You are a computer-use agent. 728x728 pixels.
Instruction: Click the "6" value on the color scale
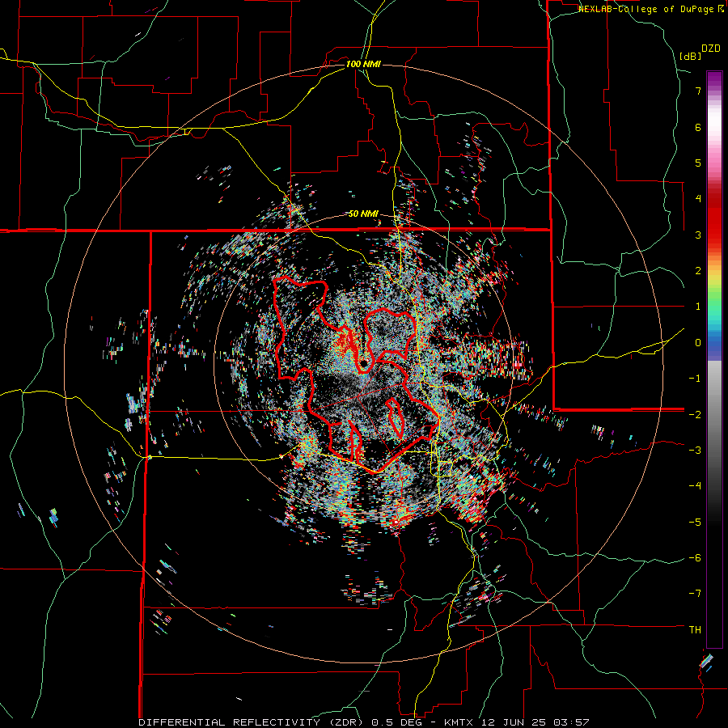click(x=698, y=127)
